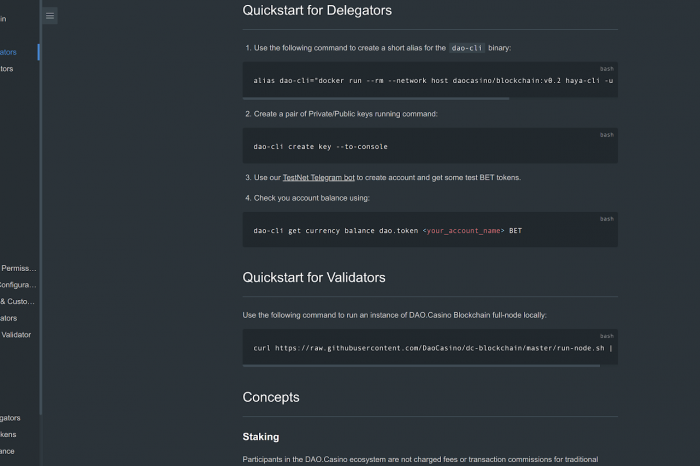The height and width of the screenshot is (466, 700).
Task: Click the Concepts section heading
Action: tap(271, 397)
